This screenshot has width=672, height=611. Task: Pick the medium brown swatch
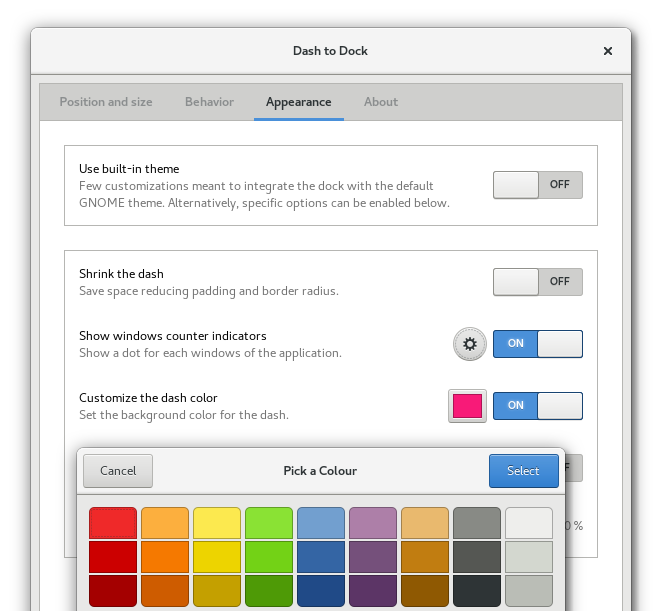coord(425,557)
